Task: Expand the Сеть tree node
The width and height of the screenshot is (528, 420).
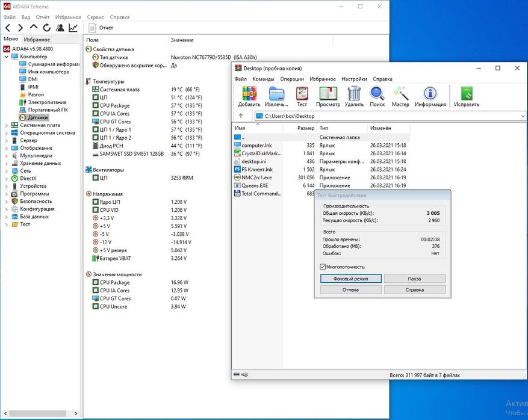Action: tap(7, 171)
